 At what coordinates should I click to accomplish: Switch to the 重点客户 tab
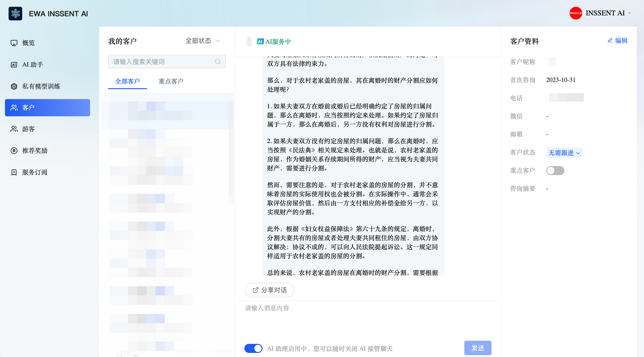point(171,81)
